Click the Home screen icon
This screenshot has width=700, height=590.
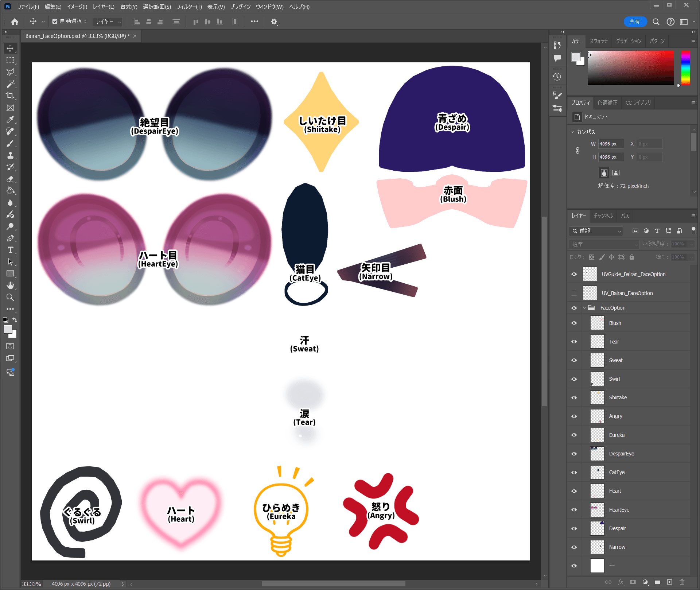point(15,22)
